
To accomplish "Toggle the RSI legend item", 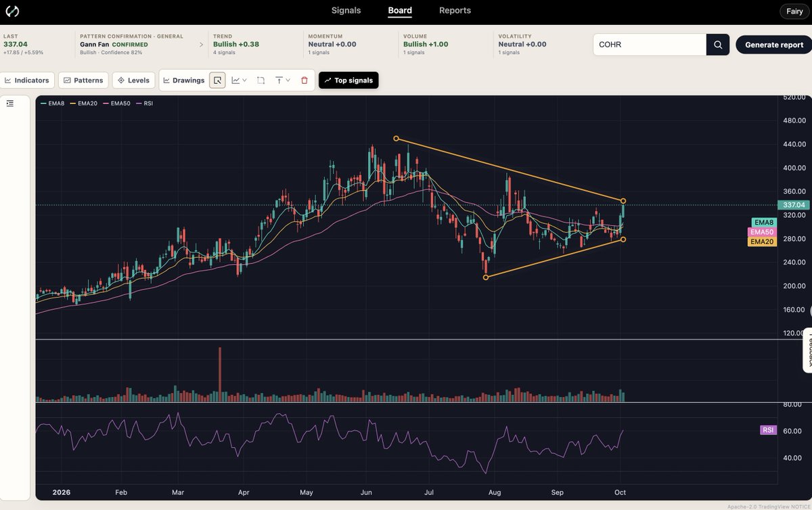I will tap(145, 103).
